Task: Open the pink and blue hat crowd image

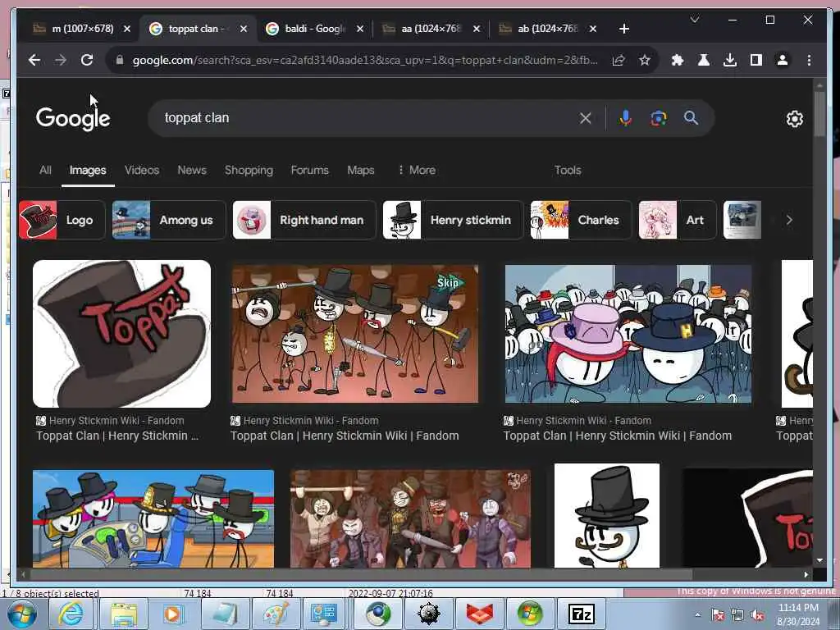Action: [628, 334]
